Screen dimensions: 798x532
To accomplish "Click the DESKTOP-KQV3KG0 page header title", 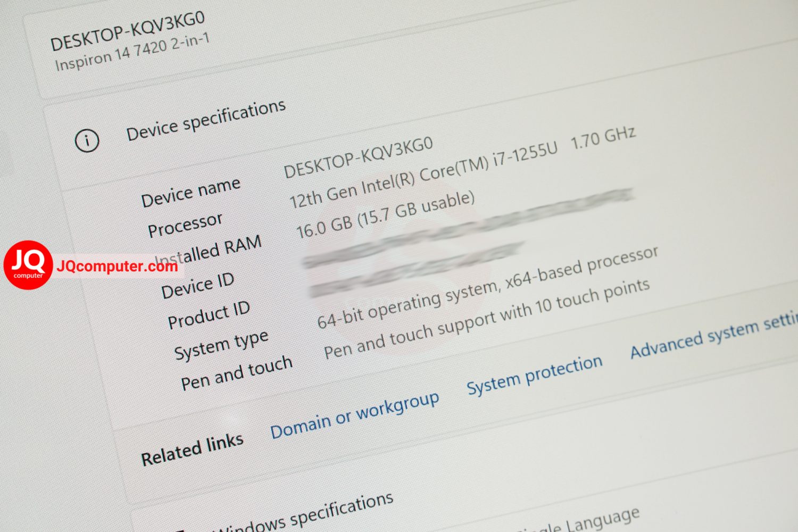I will pos(128,31).
